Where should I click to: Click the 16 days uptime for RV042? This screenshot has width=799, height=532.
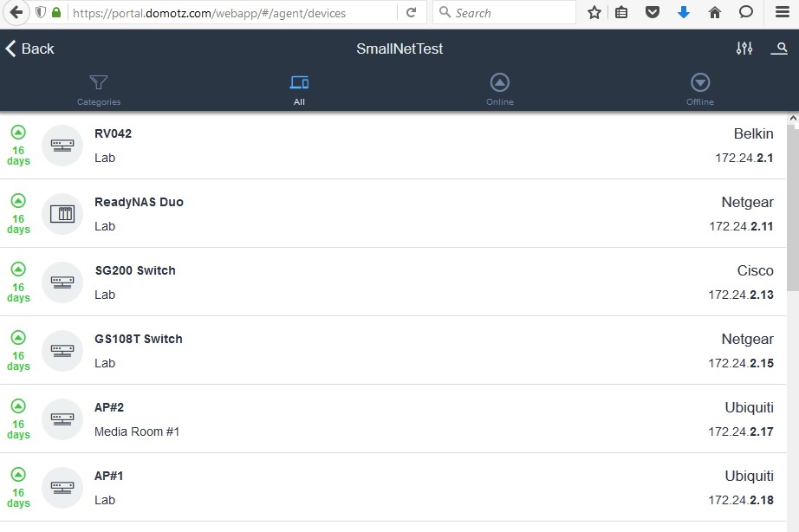(18, 155)
